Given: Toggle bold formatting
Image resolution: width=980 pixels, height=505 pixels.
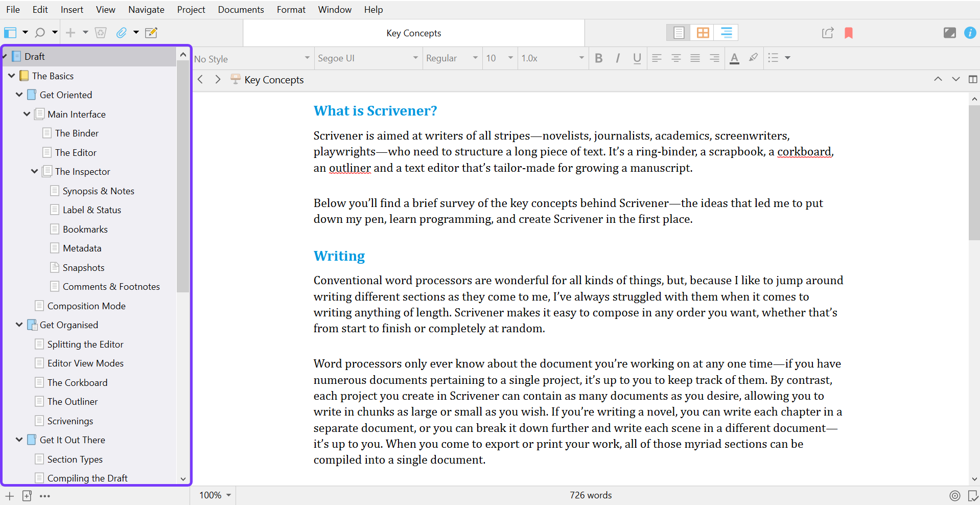Looking at the screenshot, I should 599,58.
